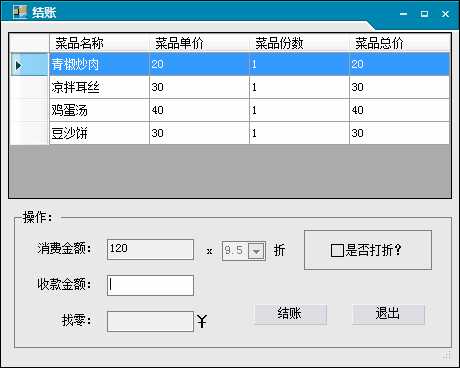The image size is (460, 368).
Task: Select the 凉拌耳丝 cell
Action: (99, 87)
